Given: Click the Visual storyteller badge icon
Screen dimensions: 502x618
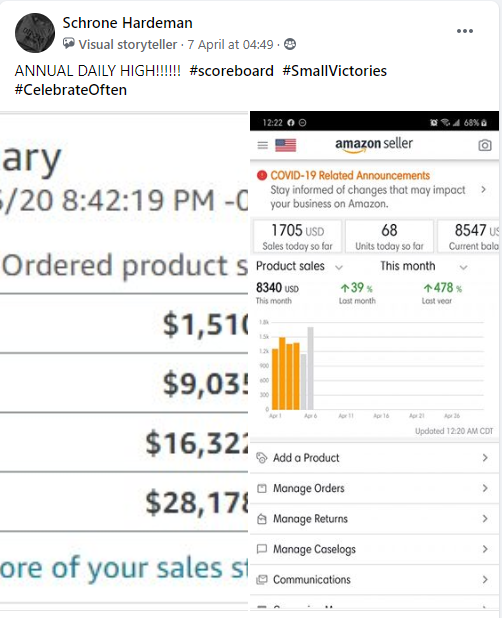Looking at the screenshot, I should click(x=69, y=44).
